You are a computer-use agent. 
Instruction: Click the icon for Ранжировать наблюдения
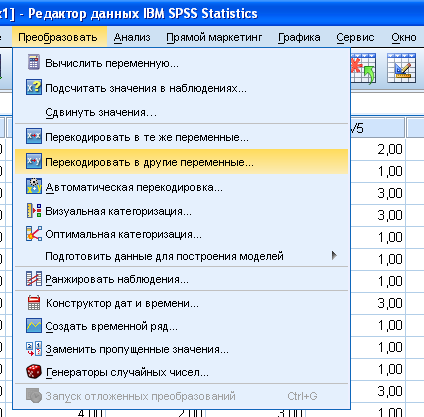coord(34,279)
